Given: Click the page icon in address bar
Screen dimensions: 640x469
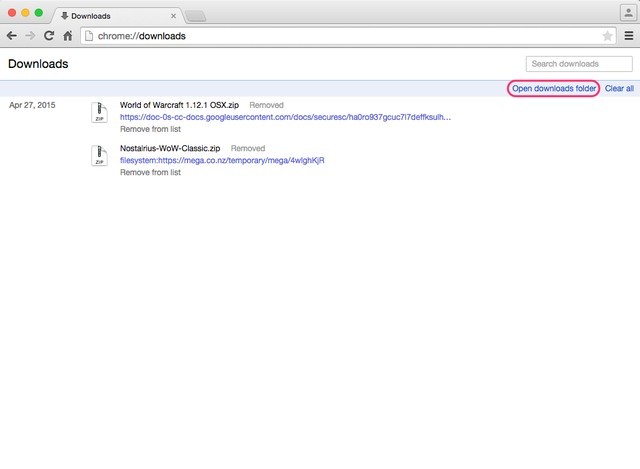Looking at the screenshot, I should pos(89,36).
